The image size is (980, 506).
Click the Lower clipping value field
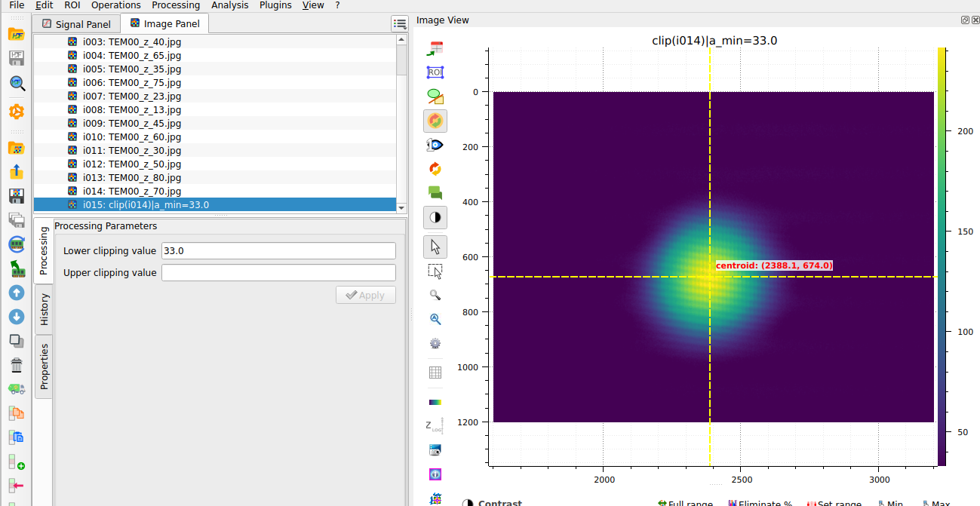pos(278,251)
